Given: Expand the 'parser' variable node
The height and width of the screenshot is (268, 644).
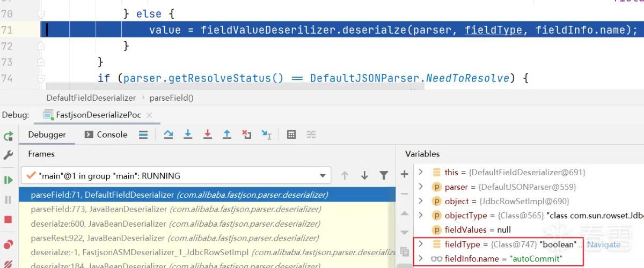Looking at the screenshot, I should pos(421,187).
